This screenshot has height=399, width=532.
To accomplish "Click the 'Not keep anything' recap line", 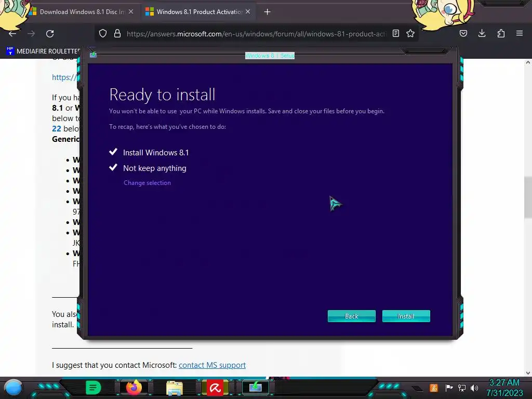I will coord(155,168).
